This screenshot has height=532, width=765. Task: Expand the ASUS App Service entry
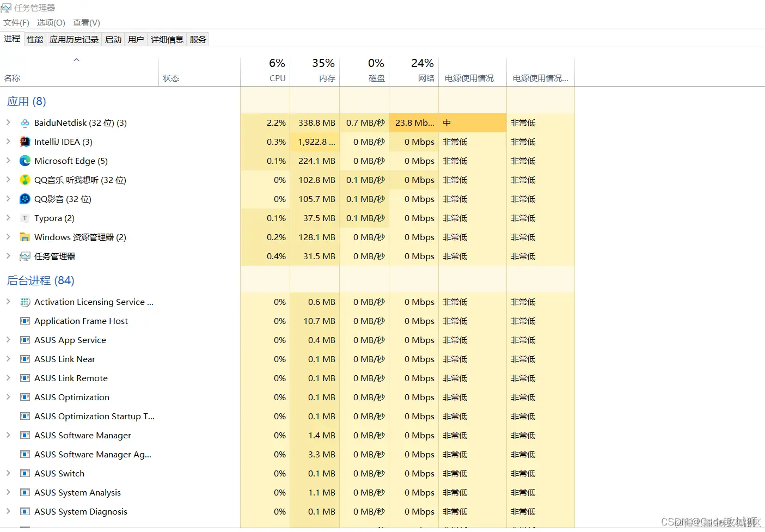point(8,340)
